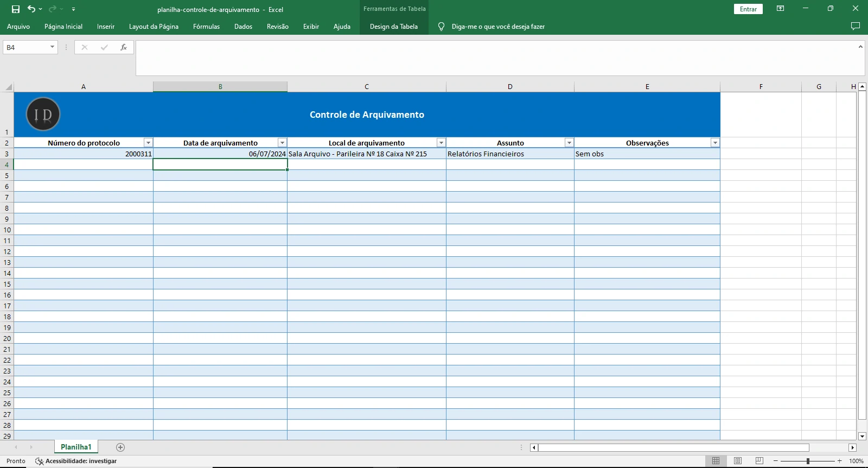Screen dimensions: 868x468
Task: Click the horizontal scrollbar left arrow
Action: [534, 447]
